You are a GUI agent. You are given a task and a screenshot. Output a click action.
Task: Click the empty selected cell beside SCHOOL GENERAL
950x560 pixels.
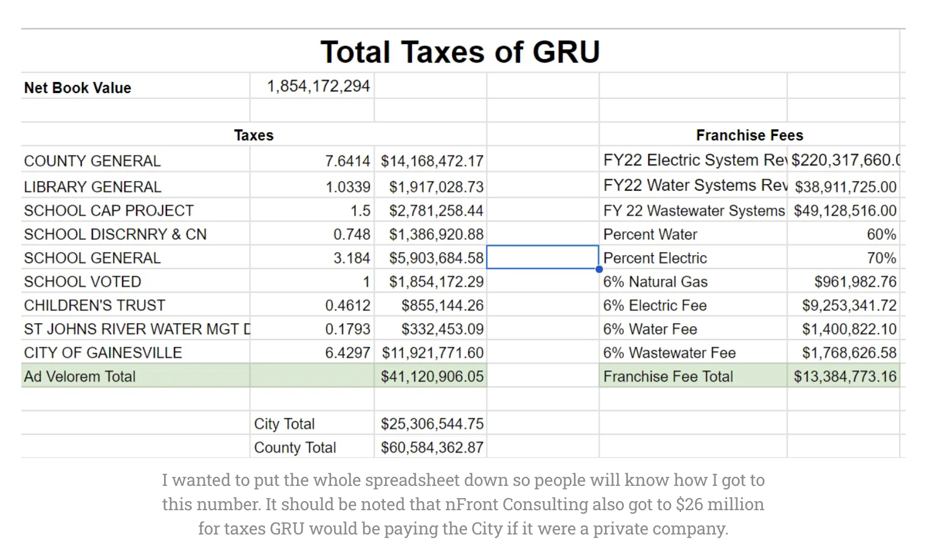point(542,258)
